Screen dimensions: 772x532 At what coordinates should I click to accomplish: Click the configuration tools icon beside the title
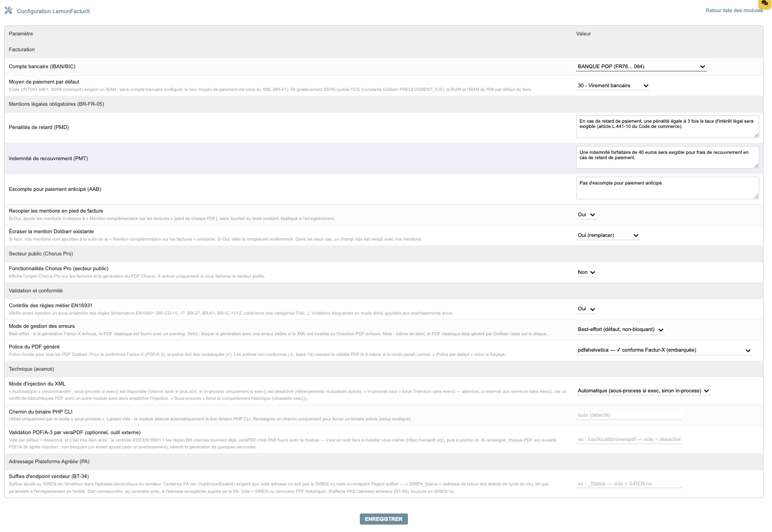pyautogui.click(x=8, y=11)
